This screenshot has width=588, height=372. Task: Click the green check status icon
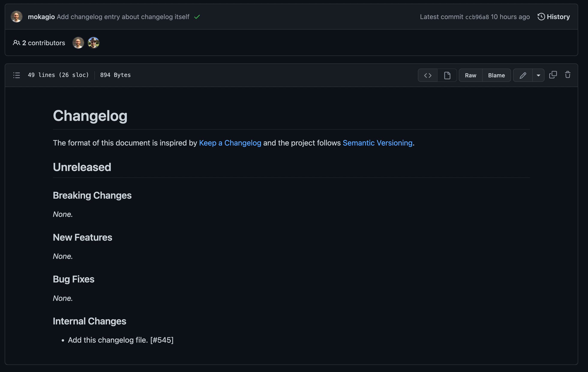coord(197,17)
